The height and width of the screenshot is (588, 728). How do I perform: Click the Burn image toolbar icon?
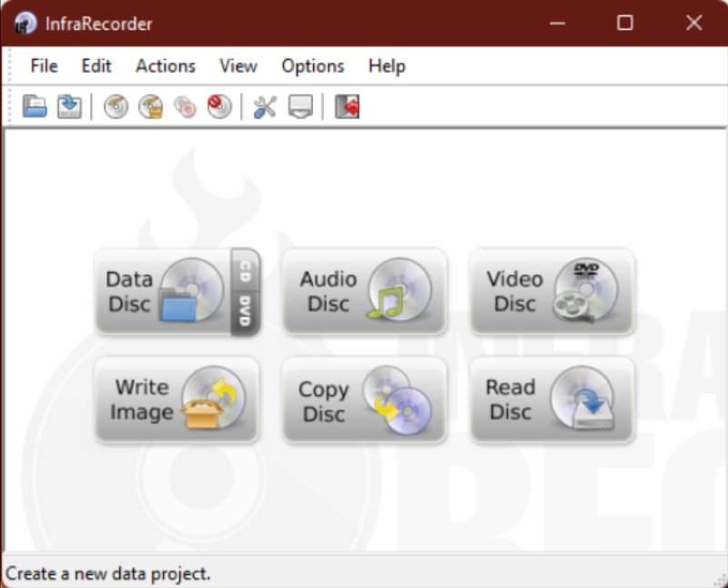click(x=151, y=106)
